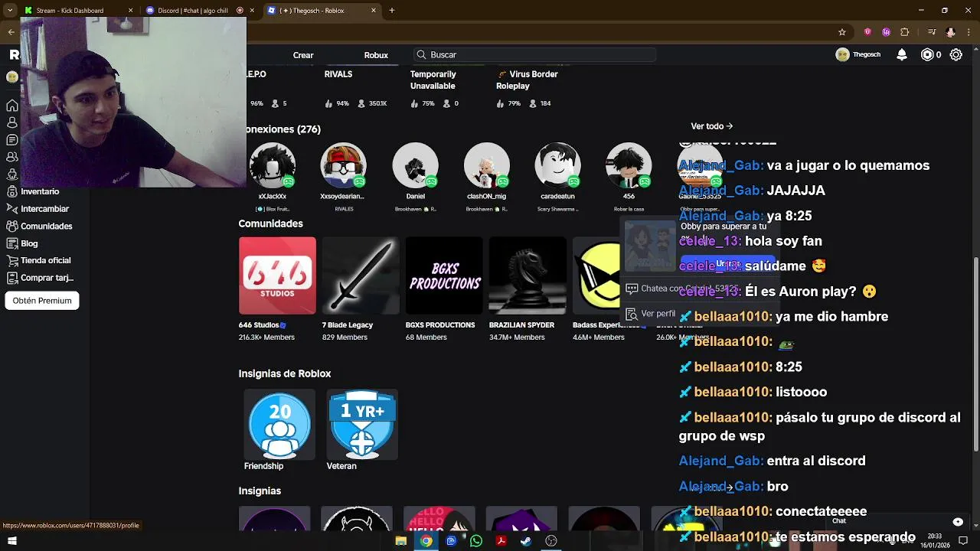
Task: Open the Robux balance icon
Action: tap(927, 55)
